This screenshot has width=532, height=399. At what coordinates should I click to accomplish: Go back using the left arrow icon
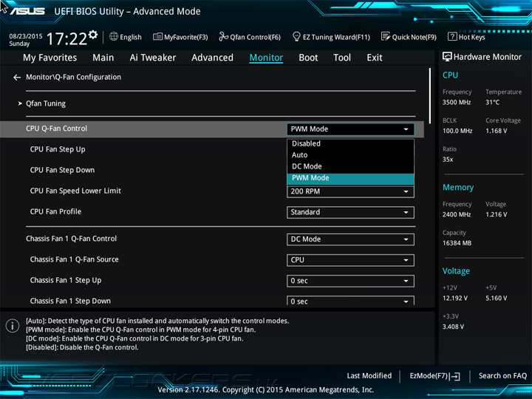[17, 78]
